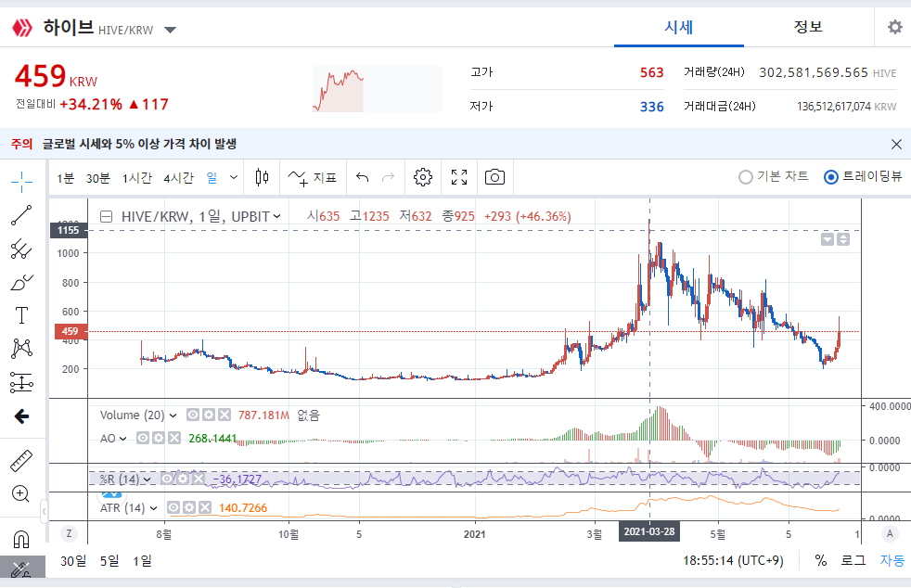The width and height of the screenshot is (911, 588).
Task: Select the 일 daily interval
Action: click(212, 178)
